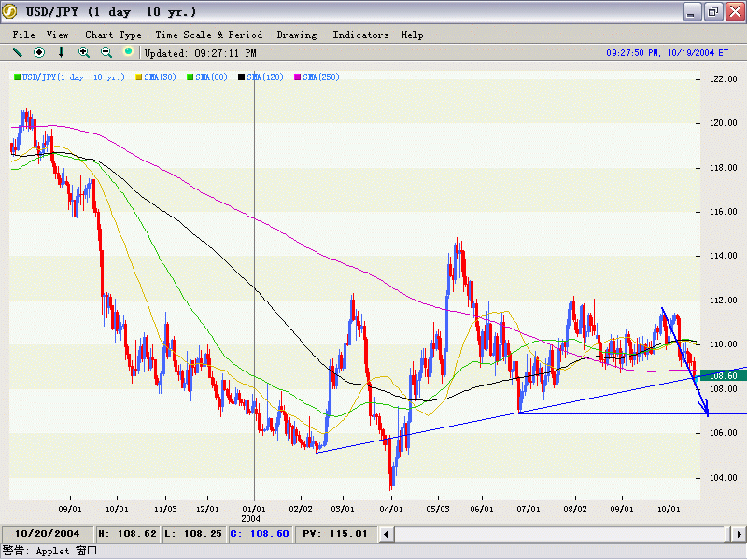Viewport: 747px width, 560px height.
Task: Expand the Chart Type menu
Action: (113, 35)
